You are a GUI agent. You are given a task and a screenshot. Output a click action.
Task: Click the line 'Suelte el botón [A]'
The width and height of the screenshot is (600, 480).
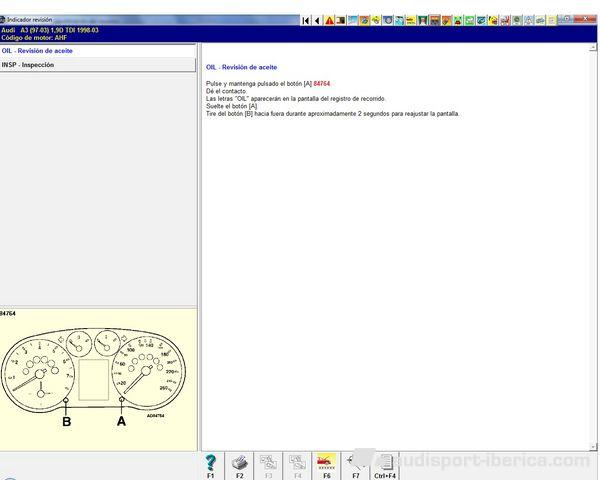(x=232, y=106)
